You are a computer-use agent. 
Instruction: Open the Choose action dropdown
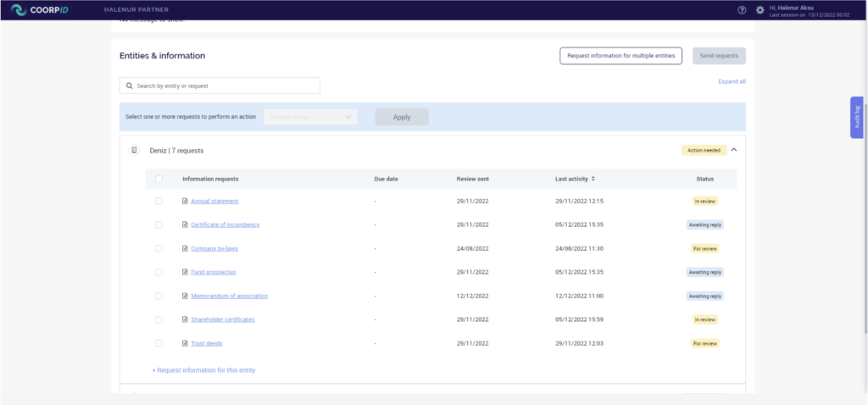click(x=310, y=117)
